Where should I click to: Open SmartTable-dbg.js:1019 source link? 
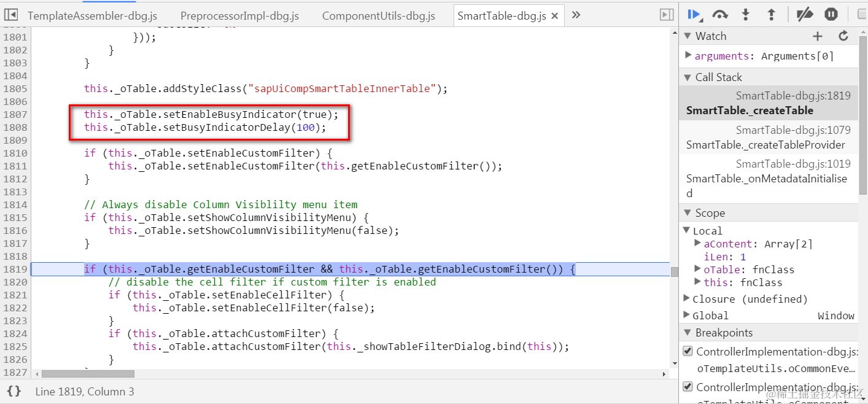point(793,164)
